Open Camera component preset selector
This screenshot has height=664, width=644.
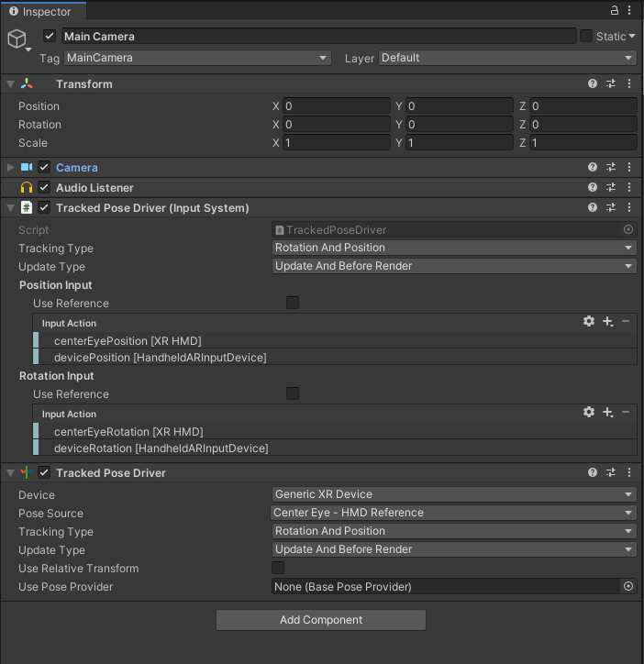tap(611, 167)
